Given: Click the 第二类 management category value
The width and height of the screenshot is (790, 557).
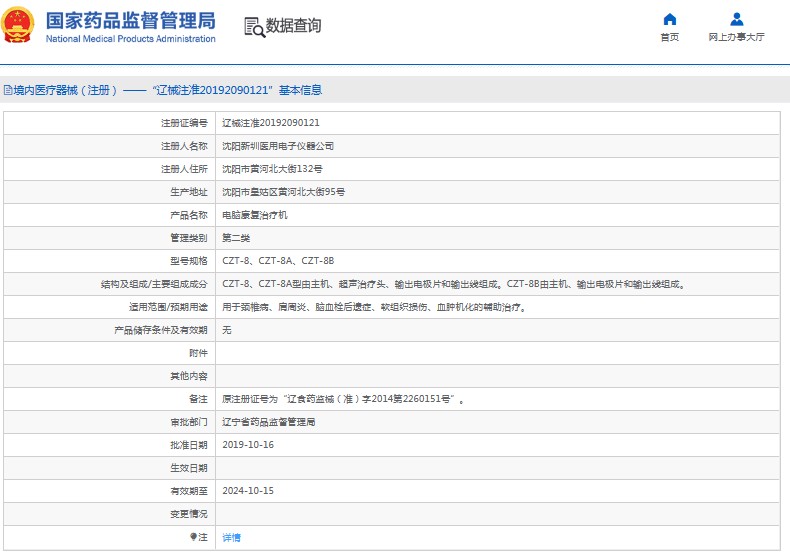Looking at the screenshot, I should (x=236, y=238).
